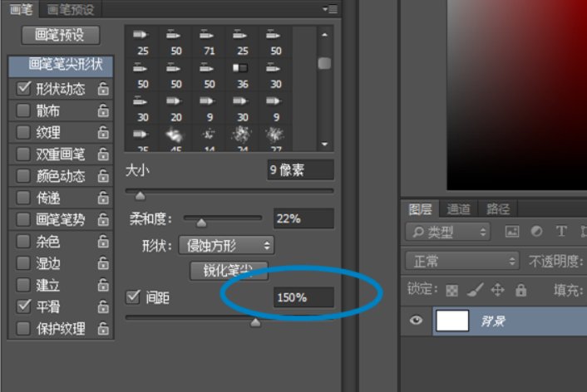Toggle lock icon for 平滑
Screen dimensions: 587x392
(103, 306)
